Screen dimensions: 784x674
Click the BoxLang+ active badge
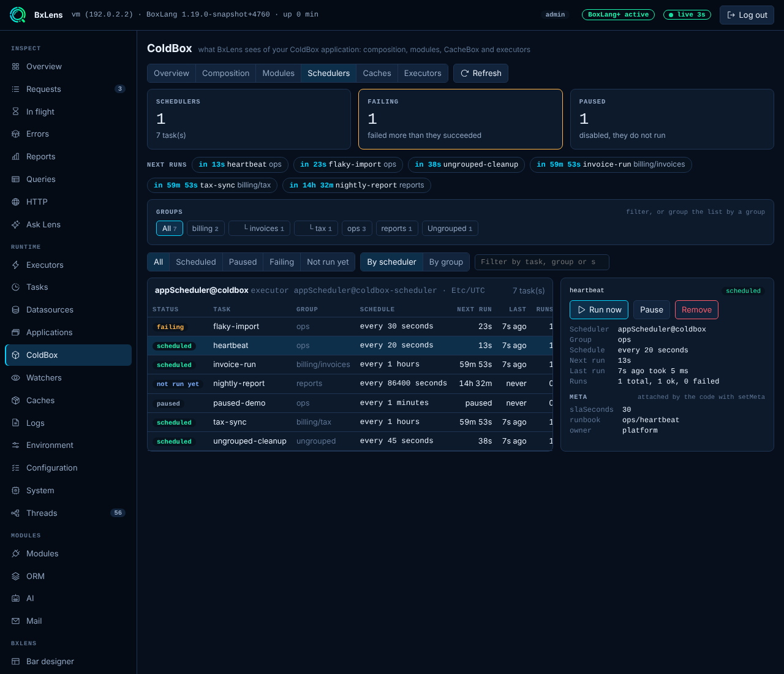(618, 15)
